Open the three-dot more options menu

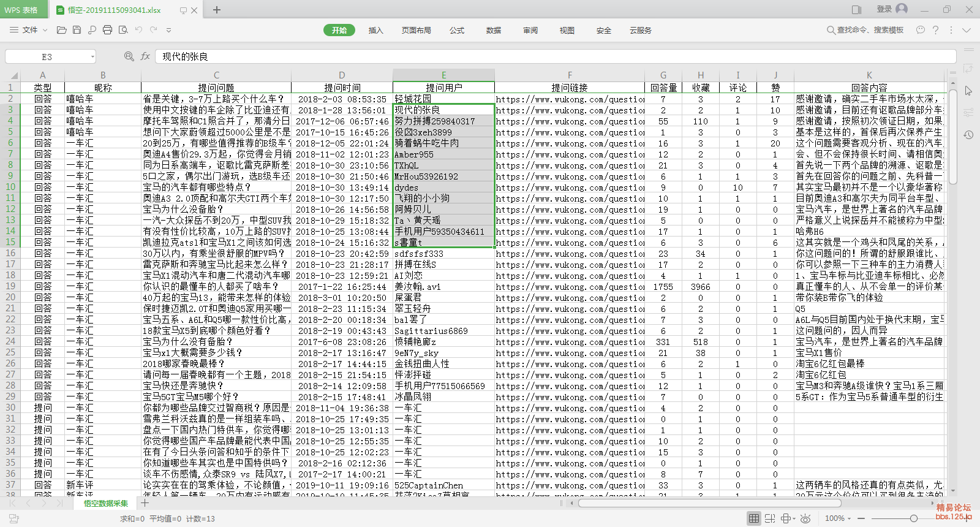click(x=951, y=29)
